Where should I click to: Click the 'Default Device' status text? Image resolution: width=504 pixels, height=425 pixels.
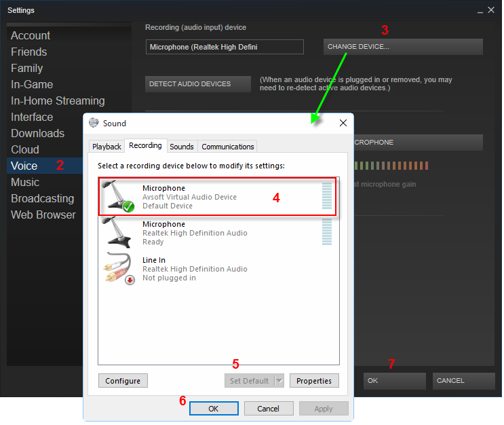[x=168, y=206]
